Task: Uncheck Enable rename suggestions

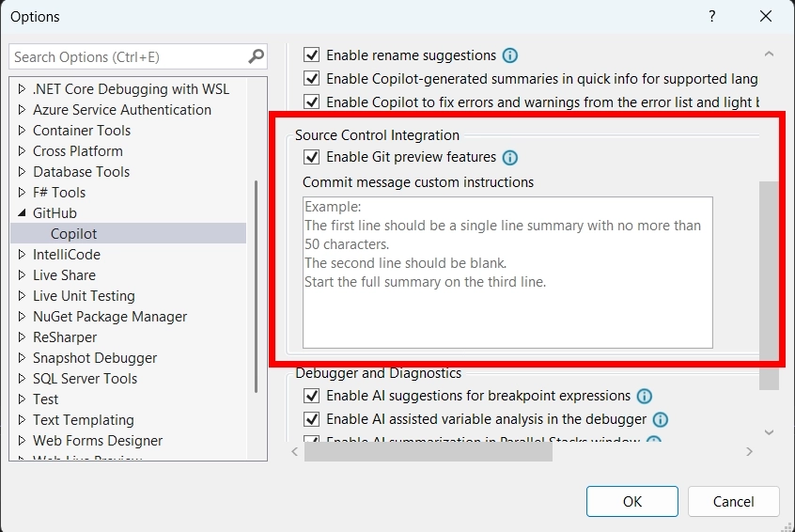Action: coord(311,55)
